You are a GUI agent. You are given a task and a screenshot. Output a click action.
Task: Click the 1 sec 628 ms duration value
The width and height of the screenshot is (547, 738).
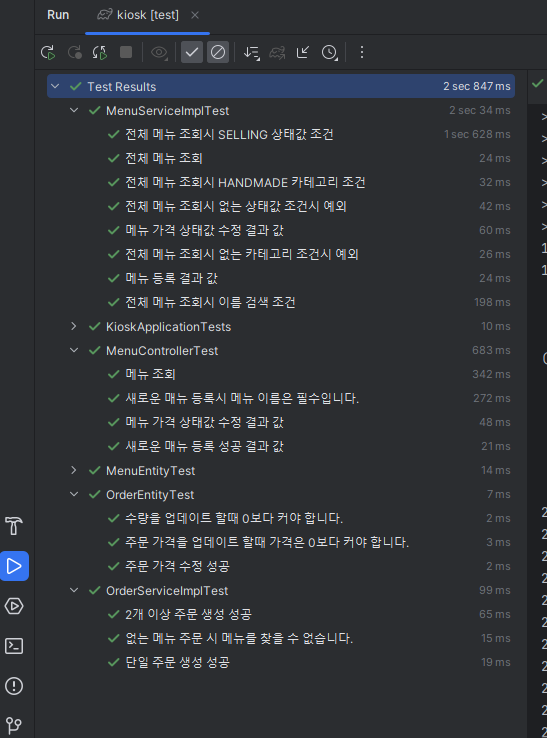[477, 135]
